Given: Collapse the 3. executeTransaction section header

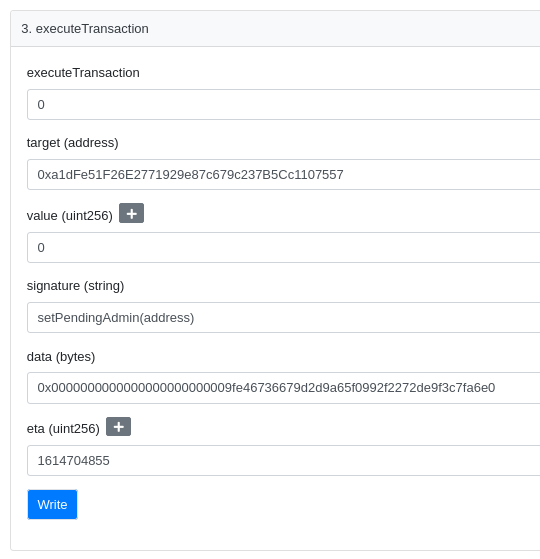Looking at the screenshot, I should pos(275,29).
